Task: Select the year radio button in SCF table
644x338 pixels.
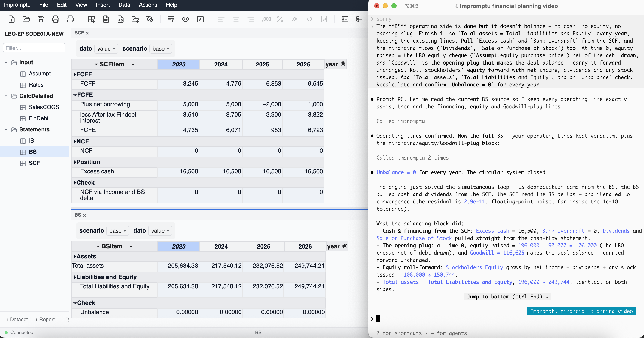Action: 343,64
